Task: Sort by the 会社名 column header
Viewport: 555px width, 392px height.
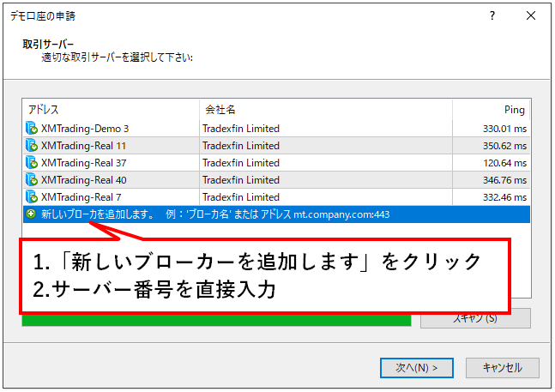Action: pos(326,110)
